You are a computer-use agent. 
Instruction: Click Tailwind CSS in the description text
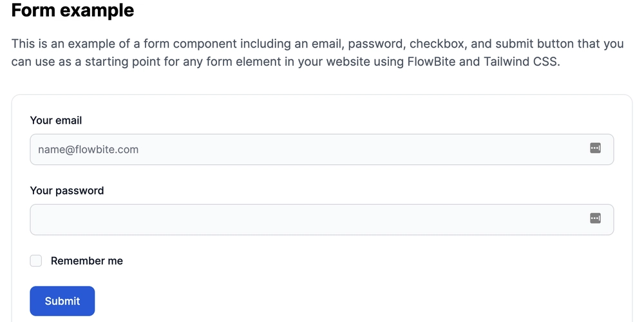click(522, 62)
